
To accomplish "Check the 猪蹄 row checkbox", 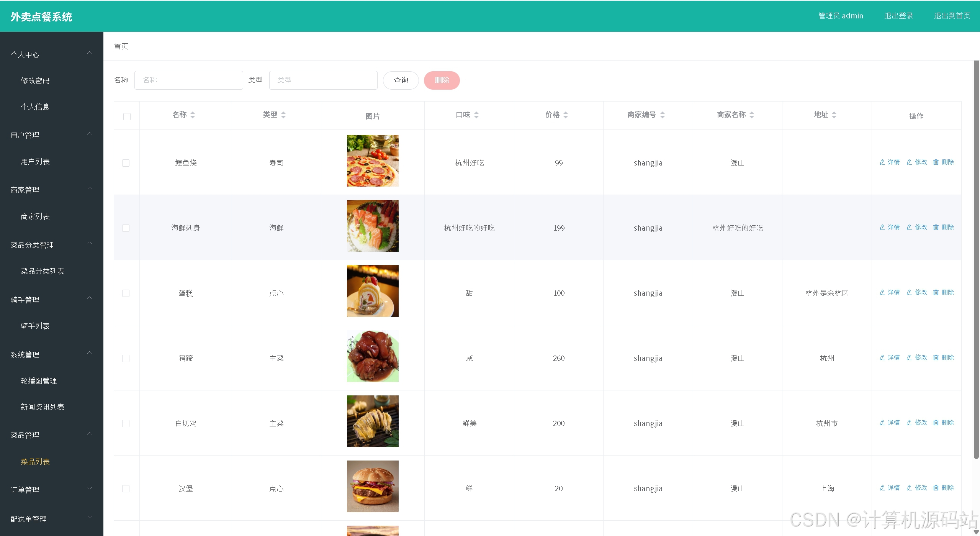I will 126,358.
